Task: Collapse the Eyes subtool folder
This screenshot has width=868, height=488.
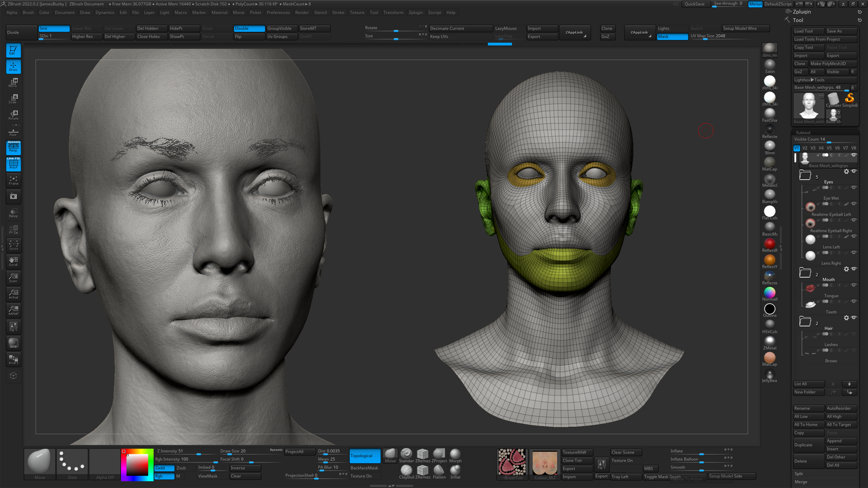Action: [x=805, y=175]
